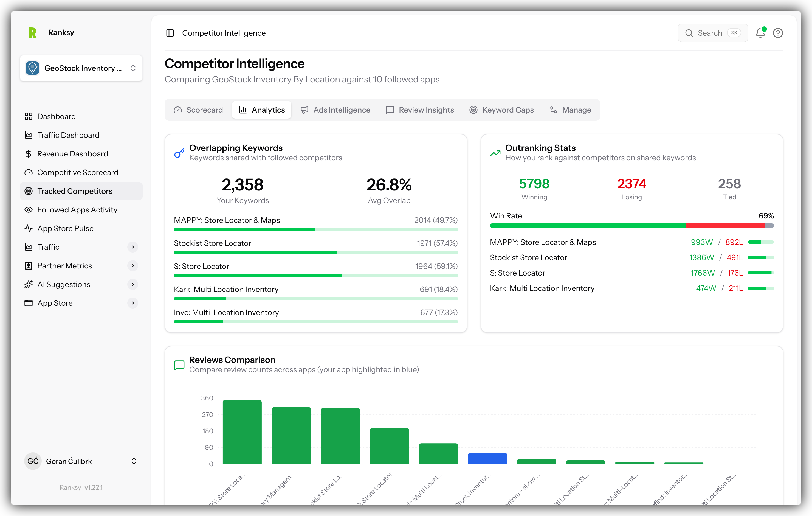Click the Competitive Scorecard gauge icon

tap(28, 172)
